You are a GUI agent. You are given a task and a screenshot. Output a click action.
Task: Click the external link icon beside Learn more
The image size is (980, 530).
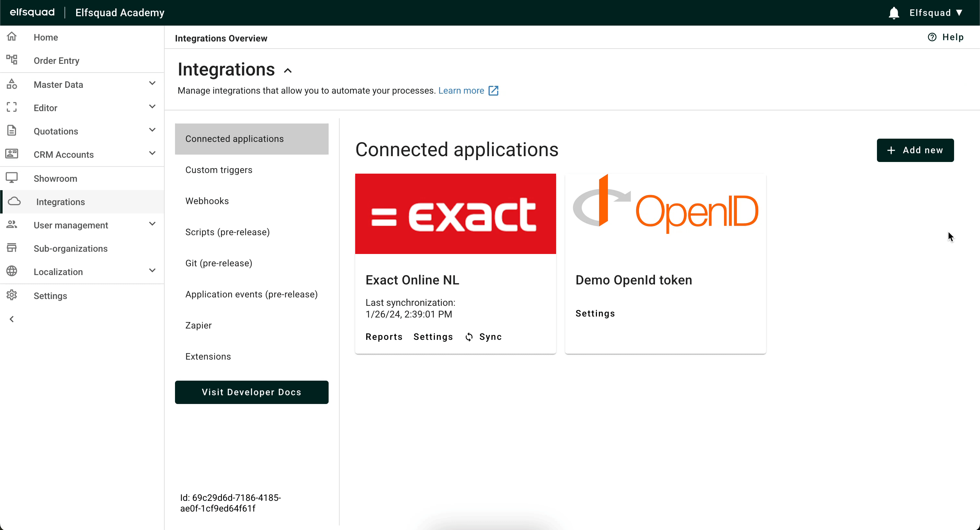pos(494,90)
